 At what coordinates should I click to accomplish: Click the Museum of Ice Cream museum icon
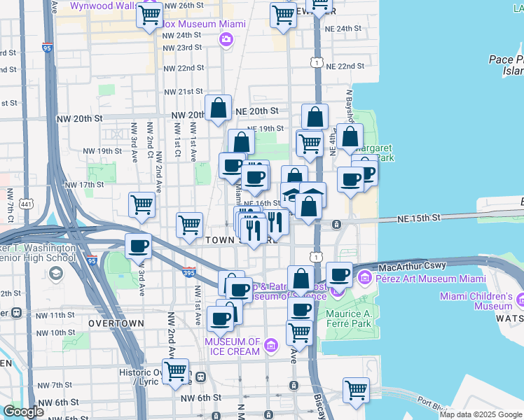click(271, 345)
